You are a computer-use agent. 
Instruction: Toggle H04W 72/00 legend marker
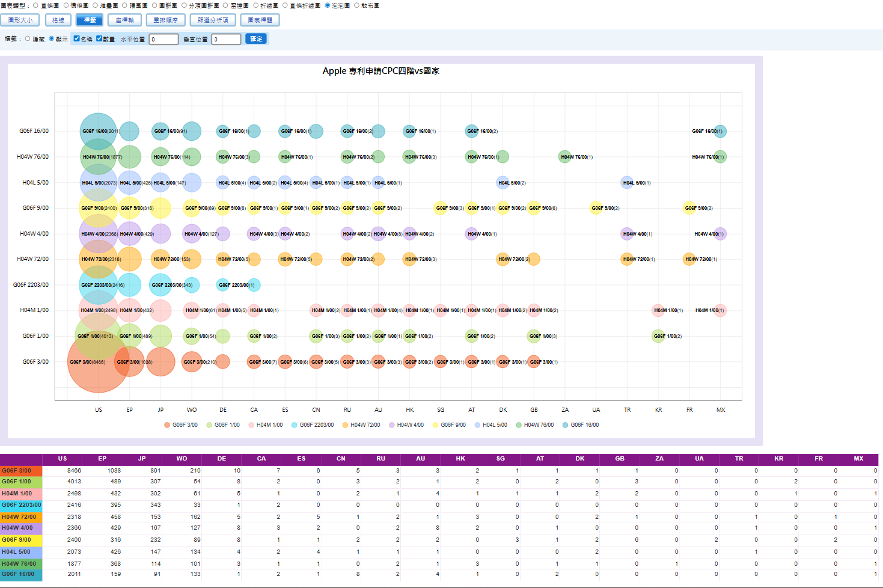pyautogui.click(x=345, y=425)
